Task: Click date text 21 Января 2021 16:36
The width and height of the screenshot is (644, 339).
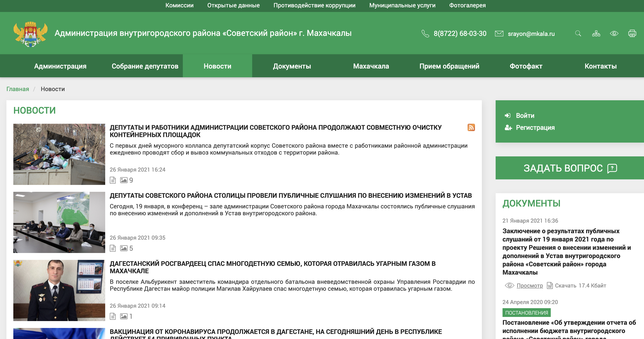Action: click(x=530, y=221)
